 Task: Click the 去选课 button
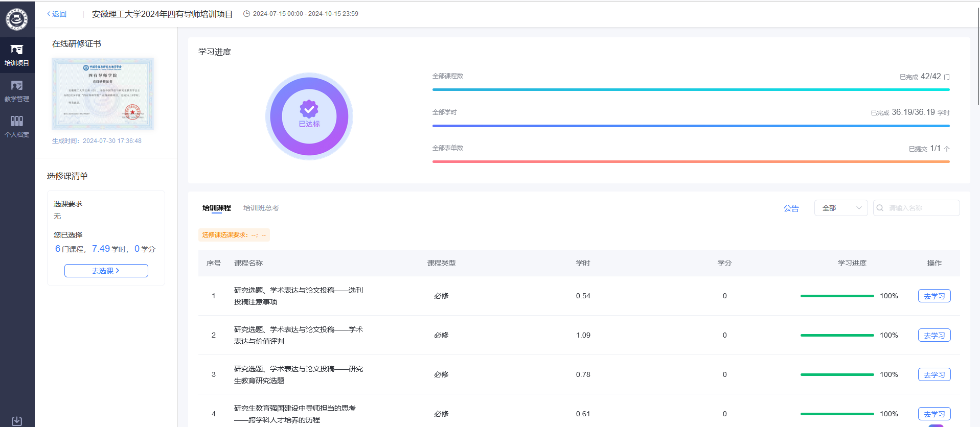(x=106, y=271)
